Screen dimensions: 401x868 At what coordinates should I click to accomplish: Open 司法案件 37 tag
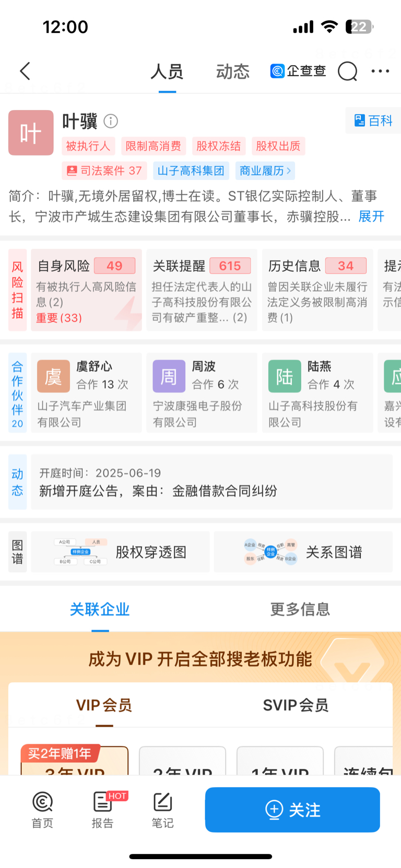pyautogui.click(x=104, y=171)
